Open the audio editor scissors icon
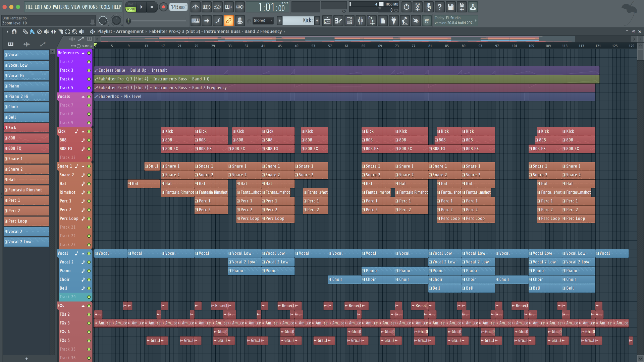The image size is (644, 362). 418,7
